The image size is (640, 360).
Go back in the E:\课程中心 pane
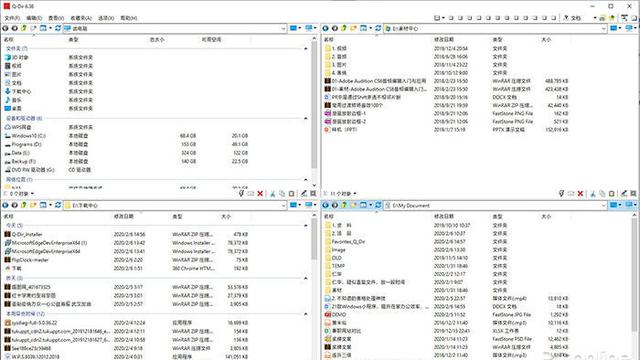pos(325,28)
